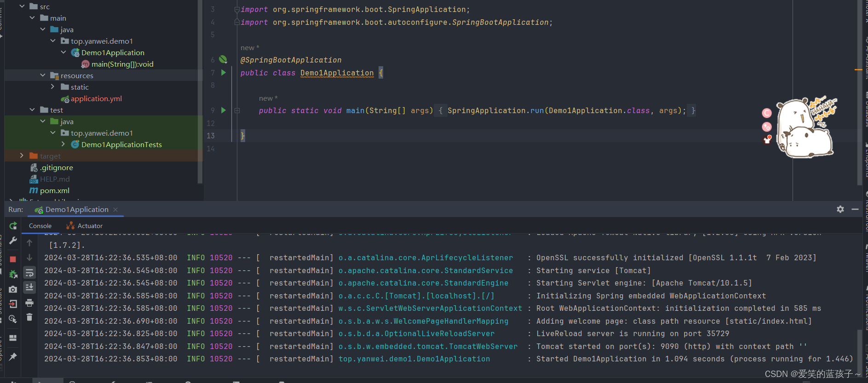Open pom.xml file
The height and width of the screenshot is (383, 868).
[50, 190]
